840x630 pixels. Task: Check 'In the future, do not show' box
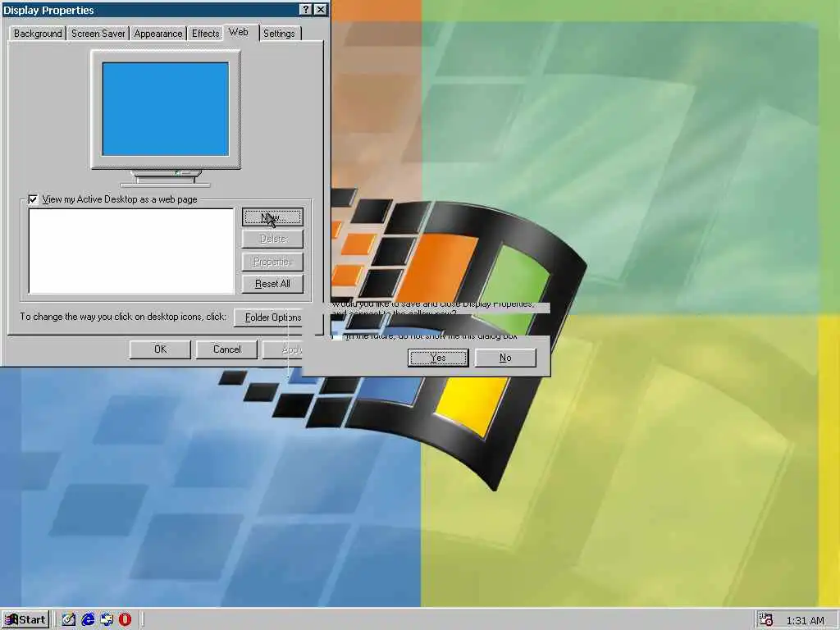(x=337, y=337)
